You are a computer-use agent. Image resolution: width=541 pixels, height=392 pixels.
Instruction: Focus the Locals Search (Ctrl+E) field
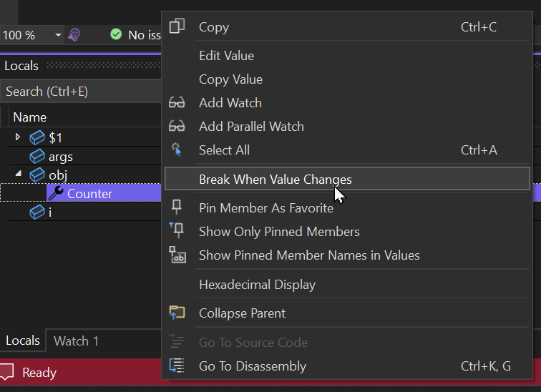tap(81, 92)
